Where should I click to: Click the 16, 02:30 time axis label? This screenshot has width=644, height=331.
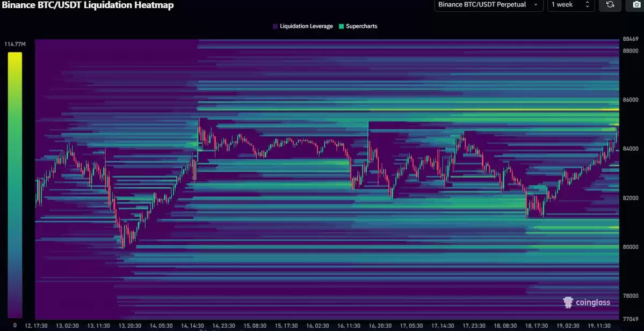pyautogui.click(x=317, y=326)
